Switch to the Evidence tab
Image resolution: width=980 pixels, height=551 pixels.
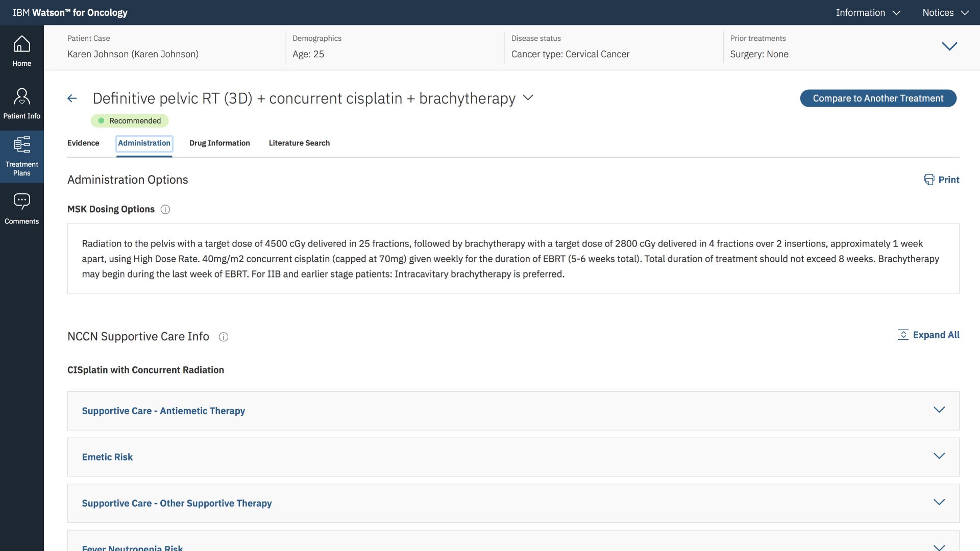pos(83,143)
